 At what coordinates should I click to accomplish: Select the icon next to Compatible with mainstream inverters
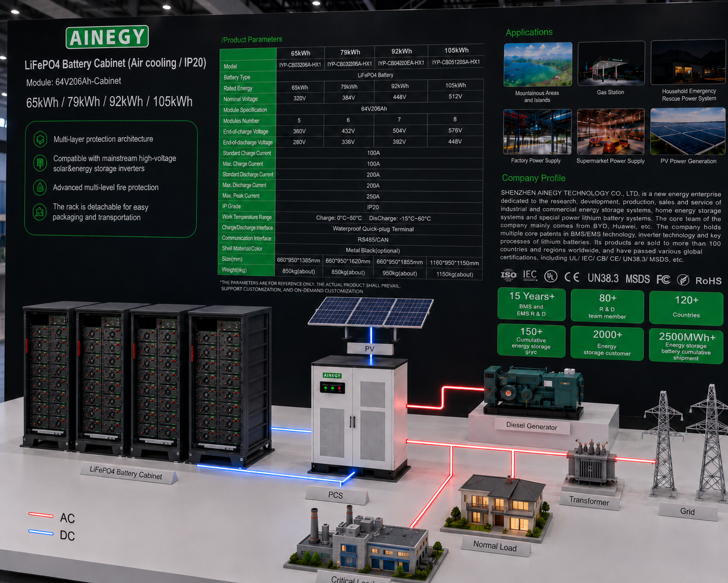click(40, 163)
